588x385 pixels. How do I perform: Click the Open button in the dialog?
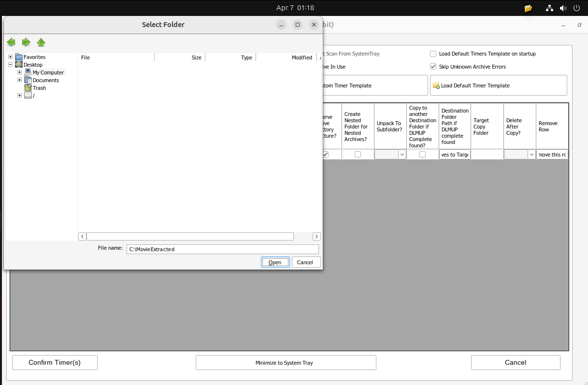[275, 262]
